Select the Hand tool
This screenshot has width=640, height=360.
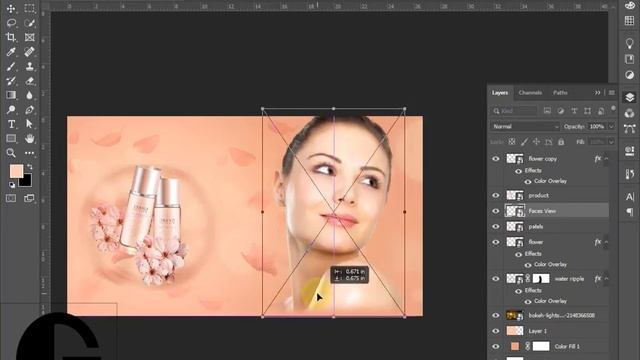[29, 138]
